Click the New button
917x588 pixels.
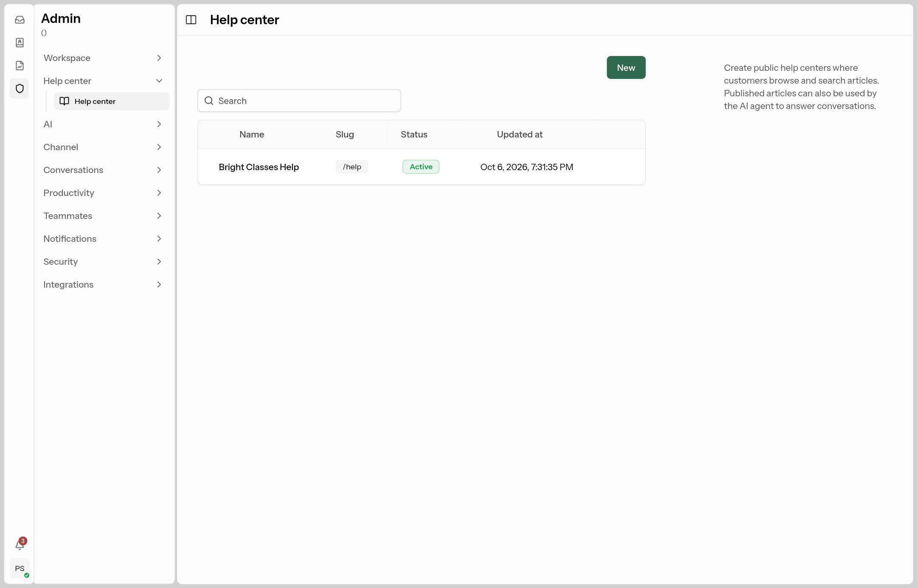click(x=626, y=67)
